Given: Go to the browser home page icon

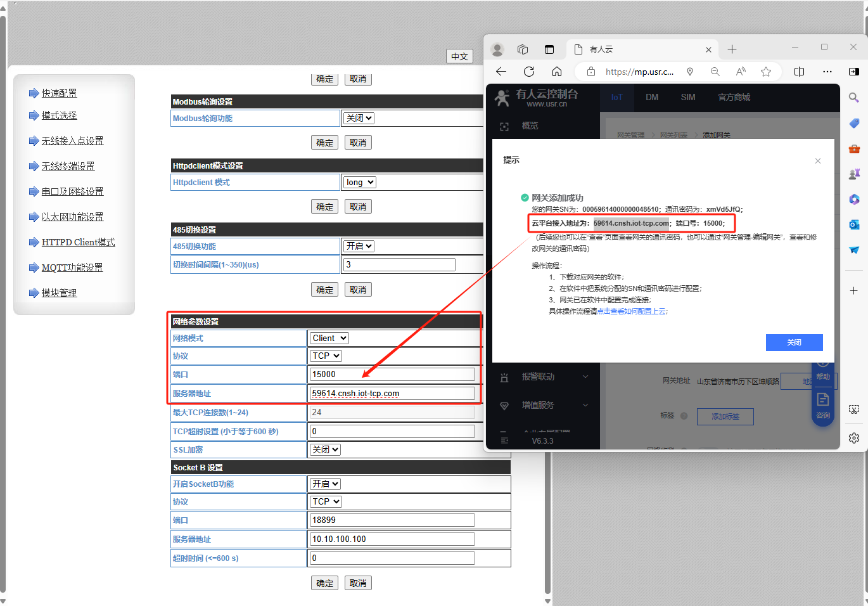Looking at the screenshot, I should pyautogui.click(x=557, y=72).
